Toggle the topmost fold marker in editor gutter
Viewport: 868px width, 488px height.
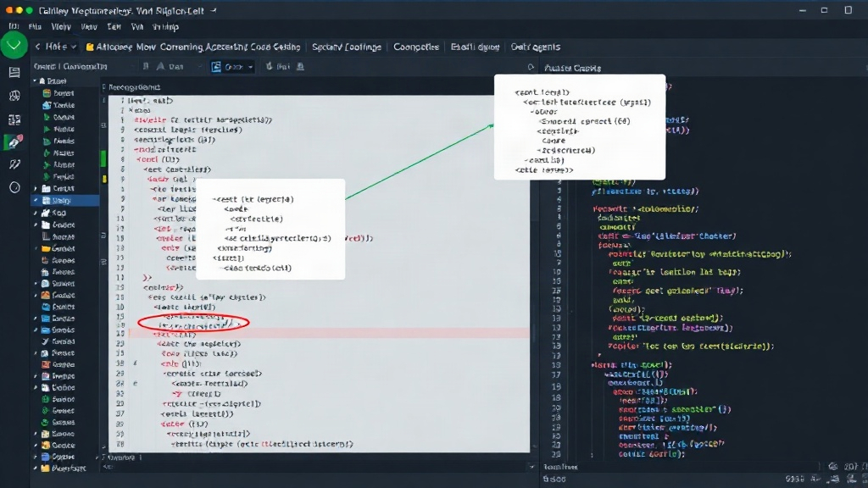(103, 125)
